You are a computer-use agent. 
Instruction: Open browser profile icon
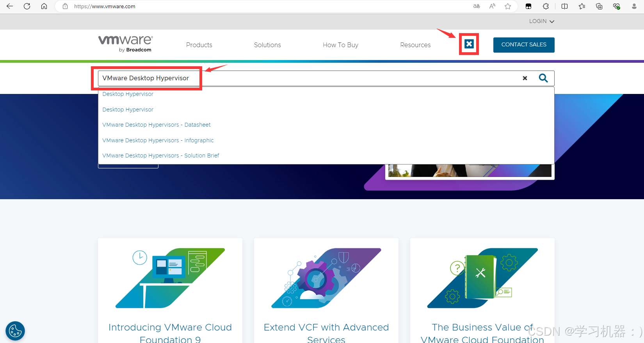[x=634, y=6]
